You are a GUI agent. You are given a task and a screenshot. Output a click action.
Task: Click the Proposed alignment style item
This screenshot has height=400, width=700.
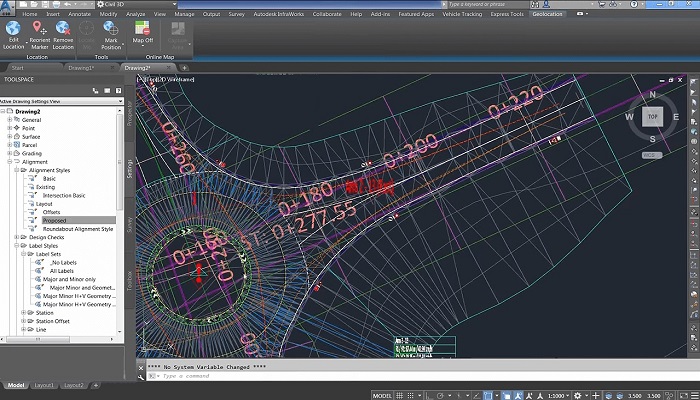[x=56, y=221]
